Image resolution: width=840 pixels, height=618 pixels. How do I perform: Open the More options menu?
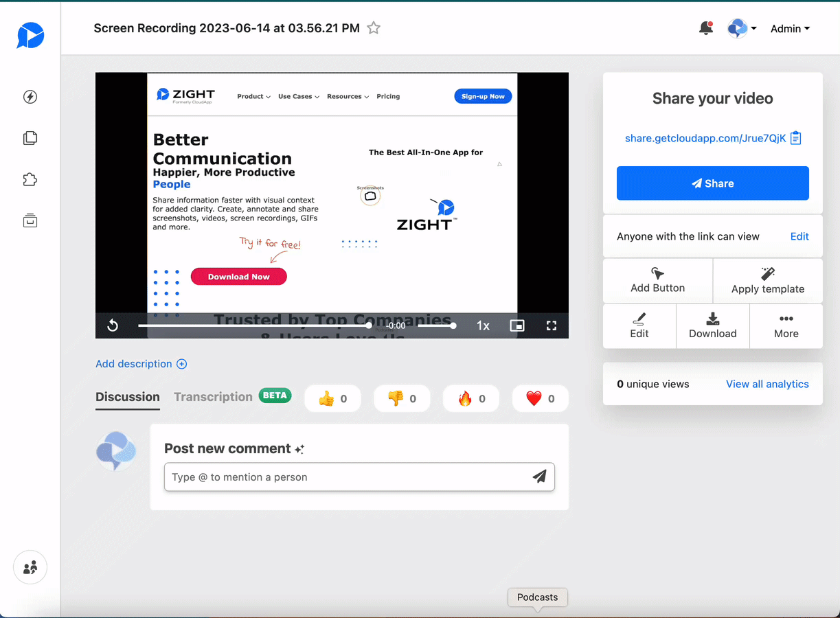(x=786, y=326)
